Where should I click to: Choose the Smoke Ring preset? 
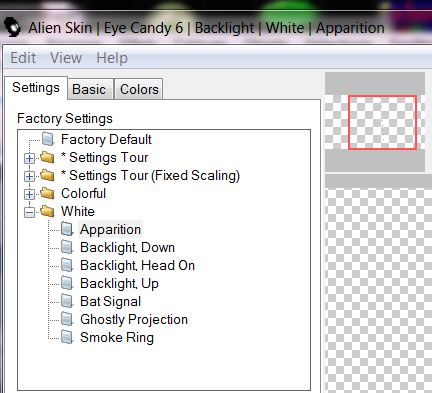coord(117,337)
